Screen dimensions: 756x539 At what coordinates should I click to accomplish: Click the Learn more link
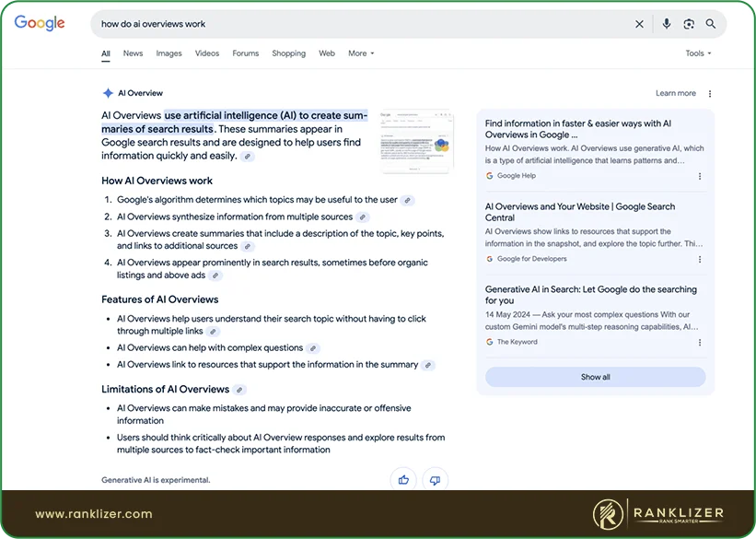click(x=676, y=93)
